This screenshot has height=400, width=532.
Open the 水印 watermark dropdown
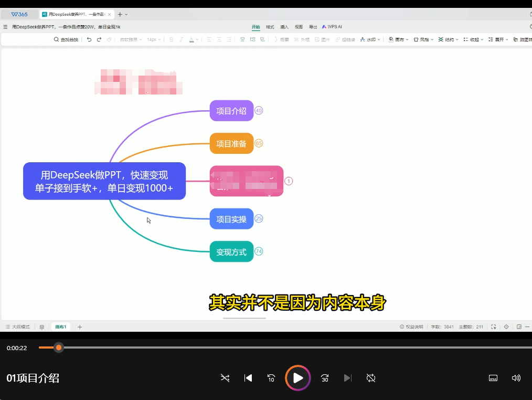coord(370,39)
